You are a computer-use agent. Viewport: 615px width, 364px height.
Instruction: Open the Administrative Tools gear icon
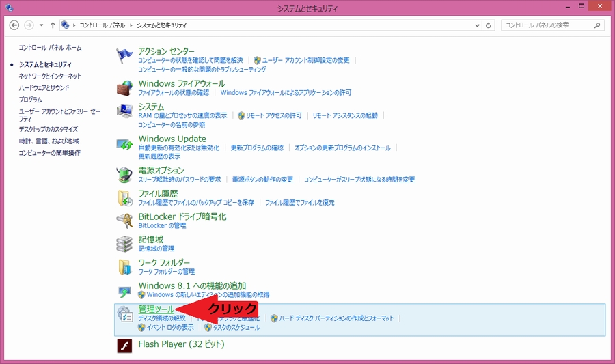[x=125, y=314]
